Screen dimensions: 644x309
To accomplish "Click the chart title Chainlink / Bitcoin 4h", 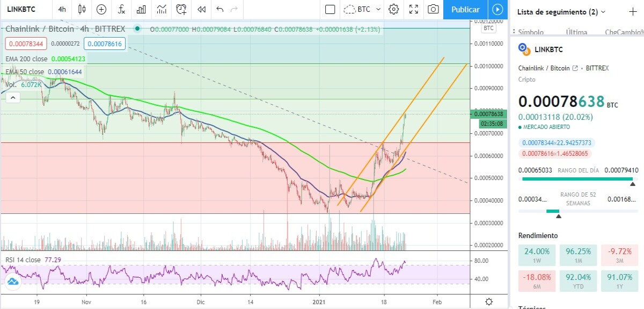I will 65,29.
